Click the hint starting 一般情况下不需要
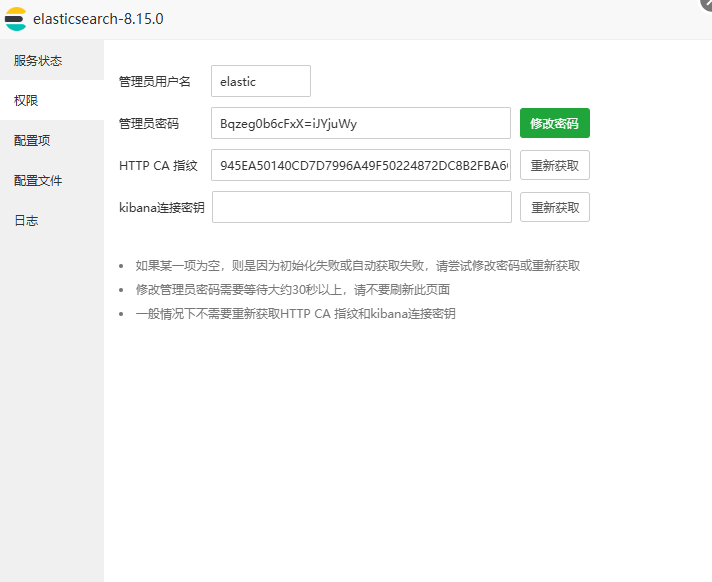The height and width of the screenshot is (582, 712). pos(295,314)
